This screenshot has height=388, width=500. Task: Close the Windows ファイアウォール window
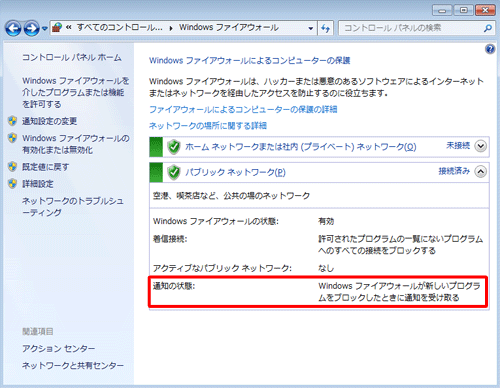[x=485, y=10]
